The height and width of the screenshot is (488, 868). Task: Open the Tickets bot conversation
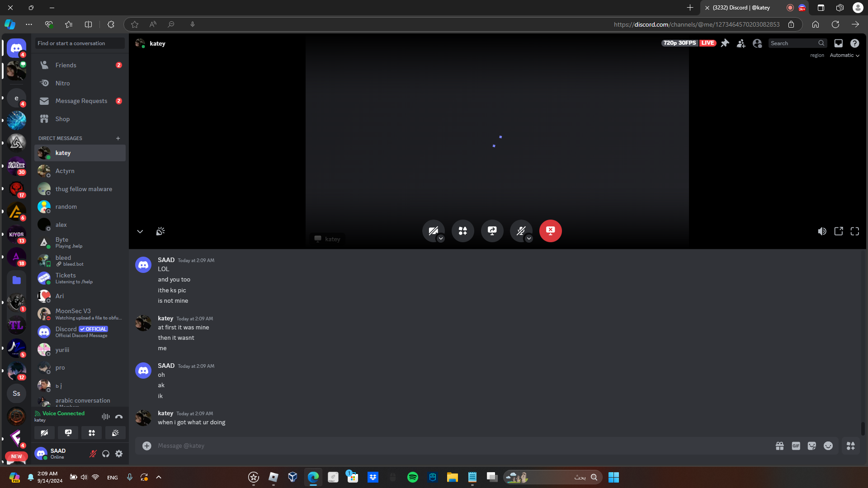80,278
